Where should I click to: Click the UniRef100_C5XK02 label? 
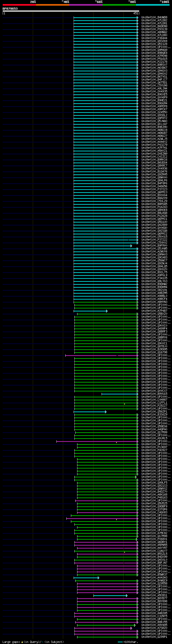tap(154, 243)
